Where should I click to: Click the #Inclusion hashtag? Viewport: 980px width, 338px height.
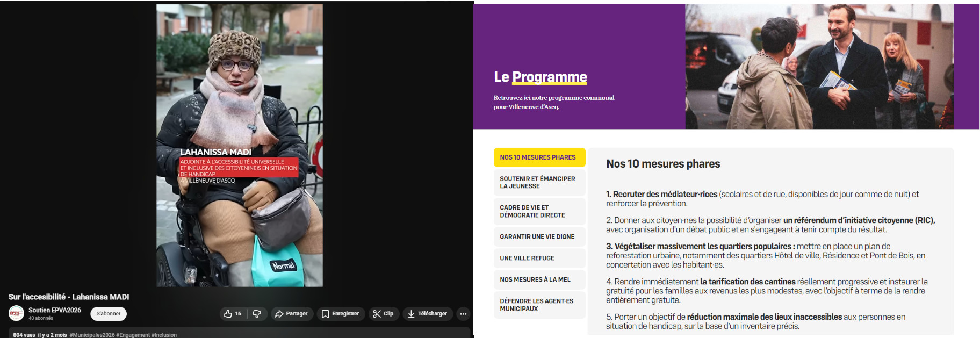click(164, 335)
